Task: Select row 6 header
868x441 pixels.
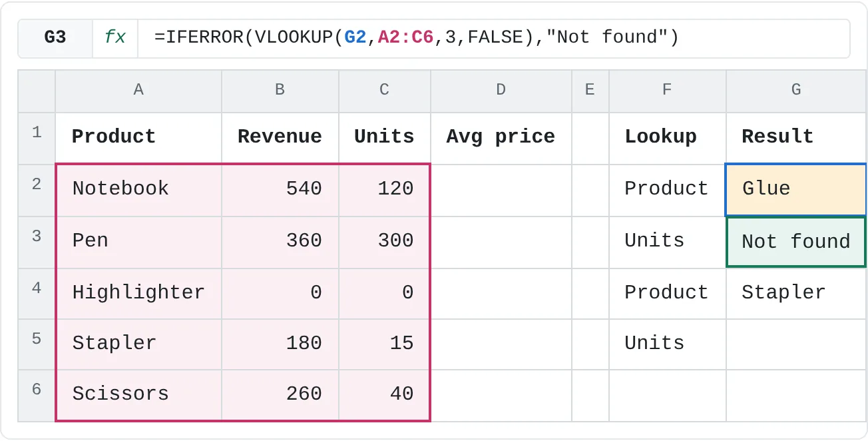Action: (37, 396)
